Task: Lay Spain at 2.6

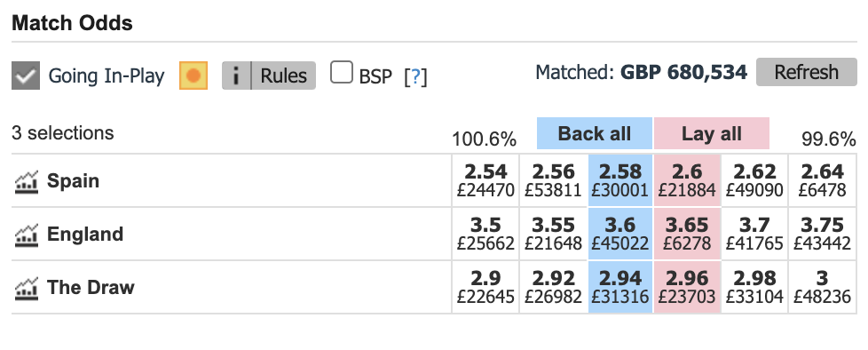Action: click(687, 180)
